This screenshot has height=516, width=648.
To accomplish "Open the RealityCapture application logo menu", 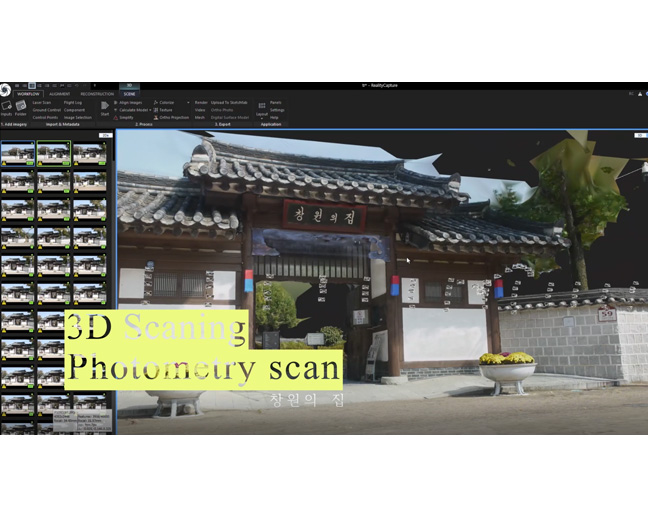I will point(5,89).
